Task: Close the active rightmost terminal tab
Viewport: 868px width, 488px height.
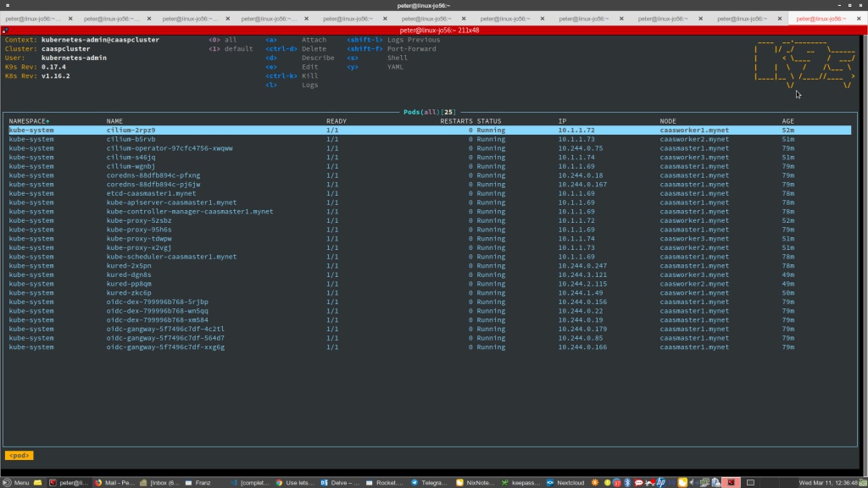Action: click(859, 18)
